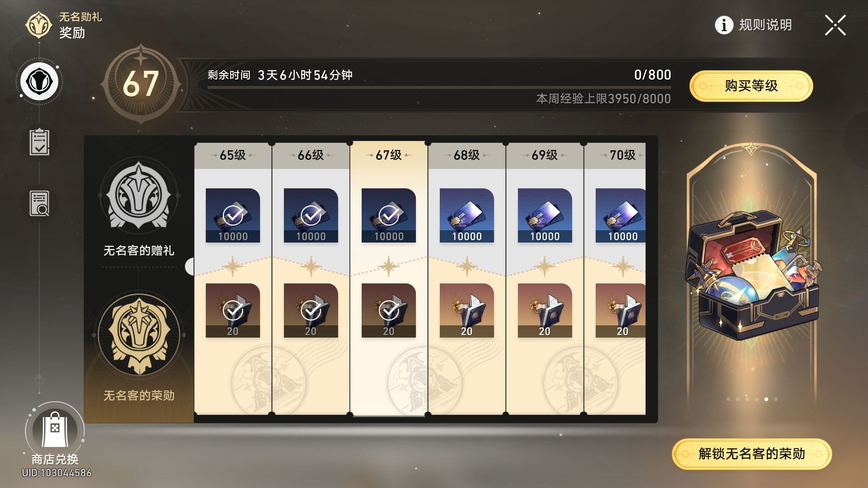Viewport: 868px width, 488px height.
Task: Click claimed level 66 honor reward checkmark
Action: [x=311, y=311]
